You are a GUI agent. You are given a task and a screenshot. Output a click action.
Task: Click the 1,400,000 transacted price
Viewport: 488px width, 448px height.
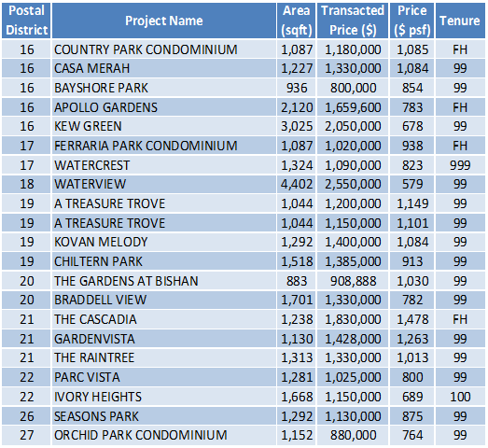tap(353, 242)
